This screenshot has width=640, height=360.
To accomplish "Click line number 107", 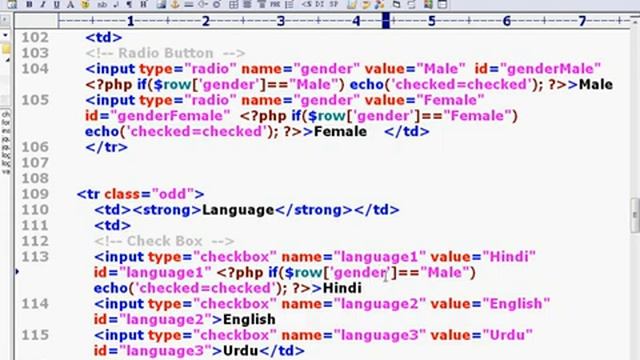I will point(35,163).
